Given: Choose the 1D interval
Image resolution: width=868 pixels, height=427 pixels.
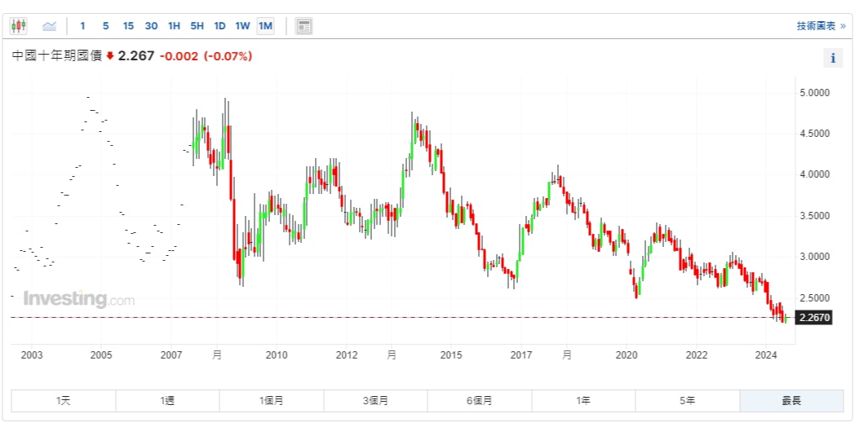Looking at the screenshot, I should pos(219,26).
